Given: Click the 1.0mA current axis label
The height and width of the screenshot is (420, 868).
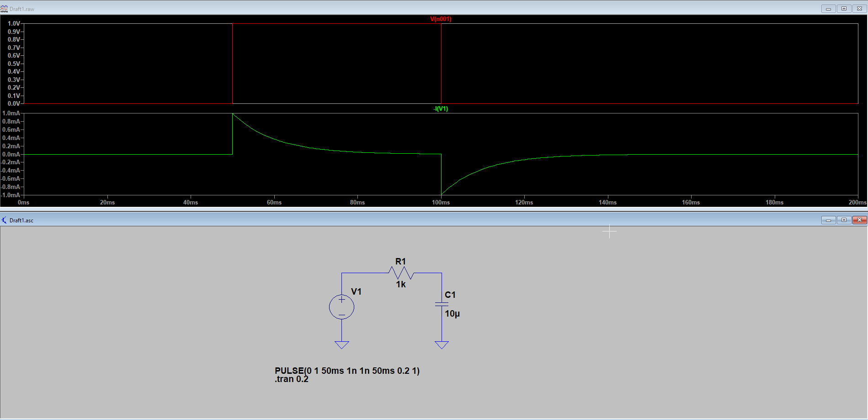Looking at the screenshot, I should pos(11,113).
